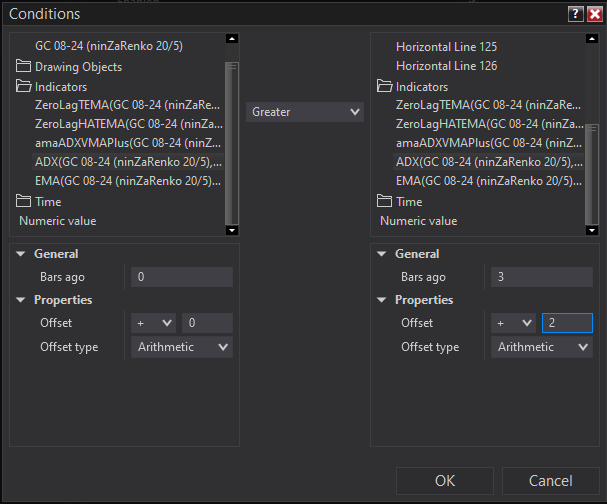Click the left Bars ago input field
The height and width of the screenshot is (504, 607).
pos(181,277)
